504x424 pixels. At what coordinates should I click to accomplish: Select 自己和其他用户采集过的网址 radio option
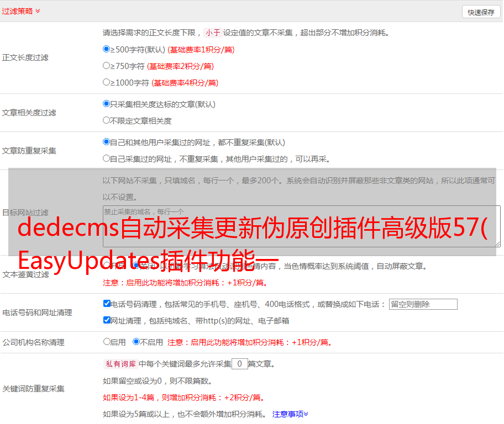pyautogui.click(x=106, y=142)
